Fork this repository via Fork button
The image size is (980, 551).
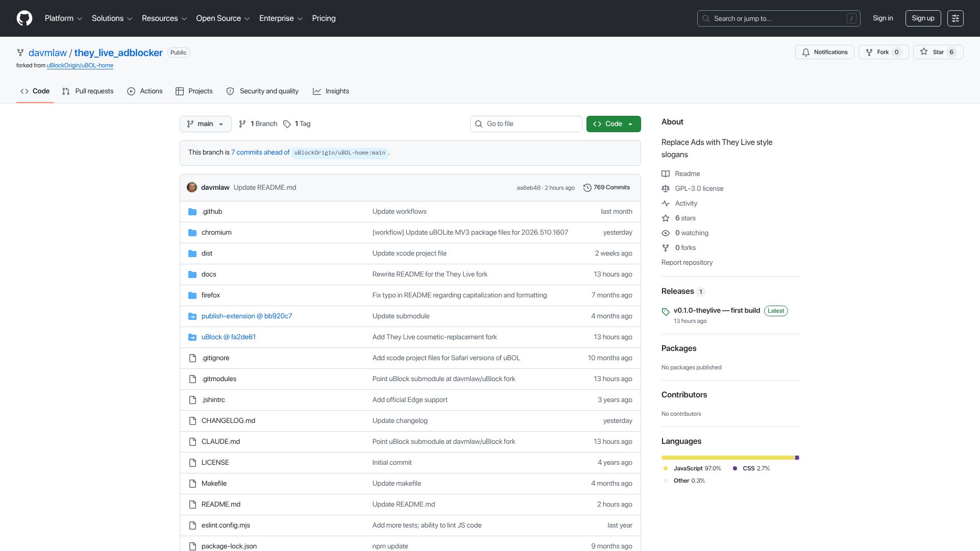pos(884,52)
